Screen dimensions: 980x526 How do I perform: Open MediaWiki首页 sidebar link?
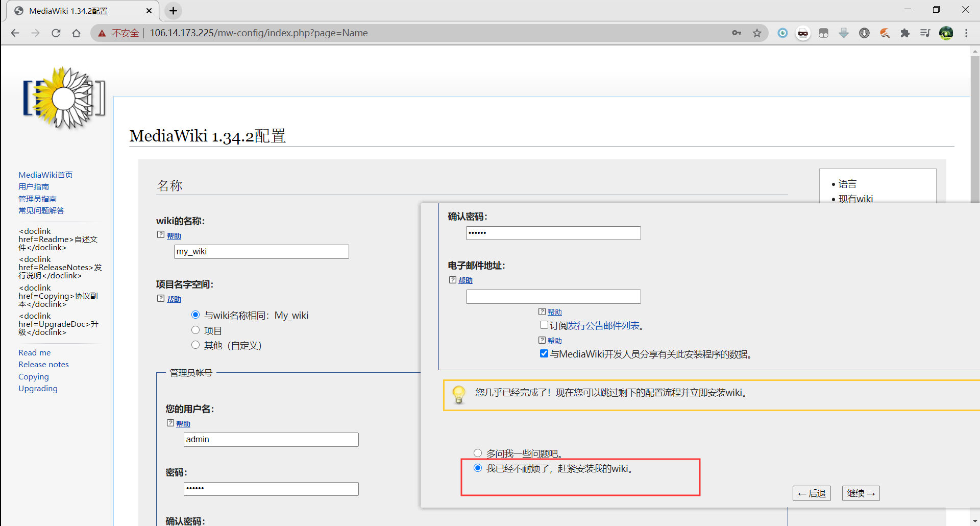coord(45,175)
